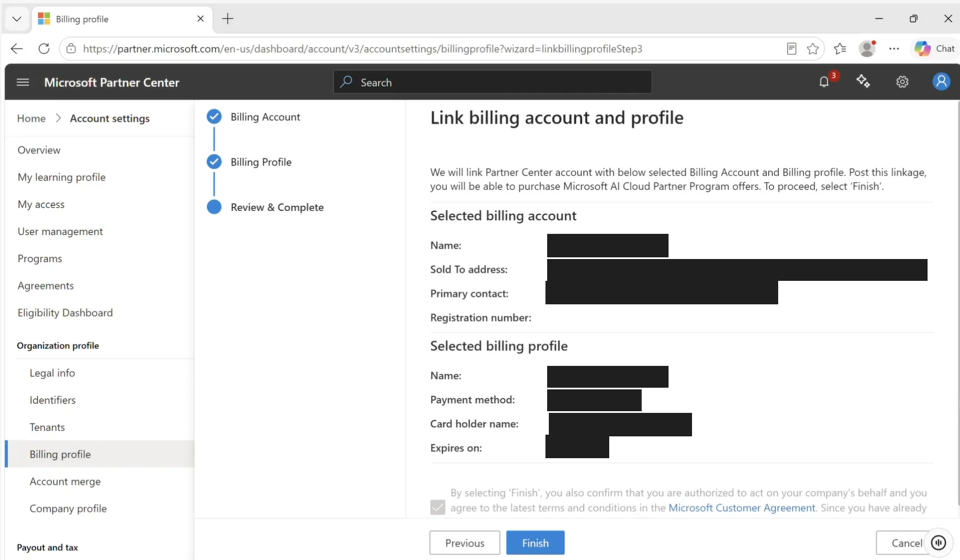Open Eligibility Dashboard

coord(65,313)
